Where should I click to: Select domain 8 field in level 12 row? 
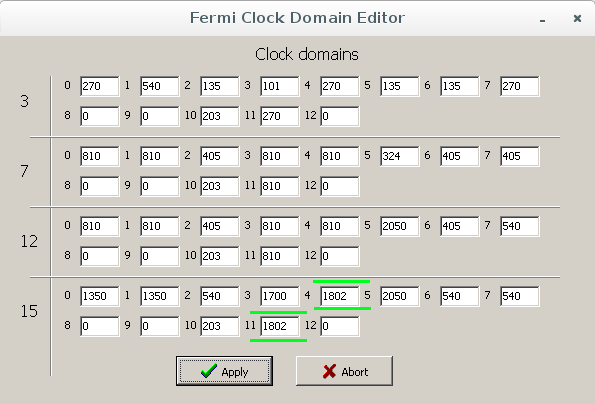[100, 256]
